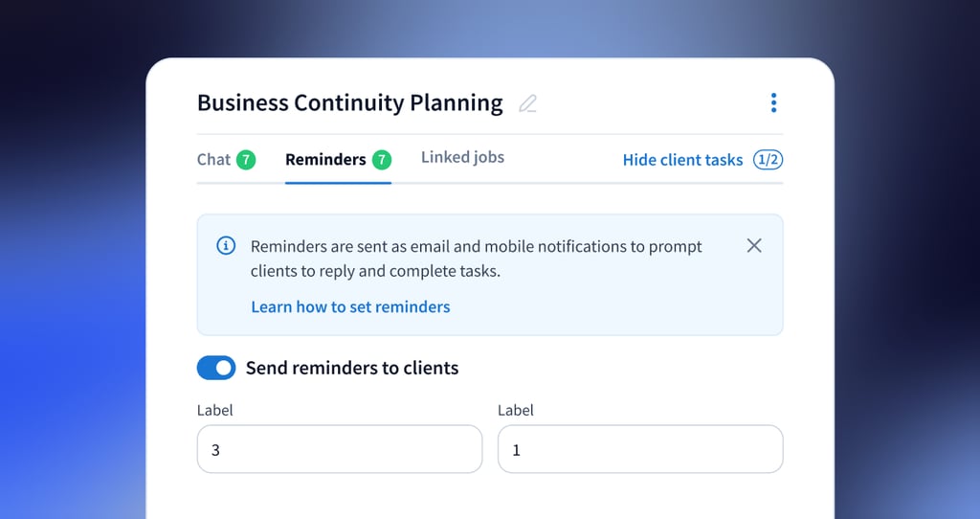
Task: Toggle off Send reminders to clients switch
Action: pyautogui.click(x=216, y=368)
